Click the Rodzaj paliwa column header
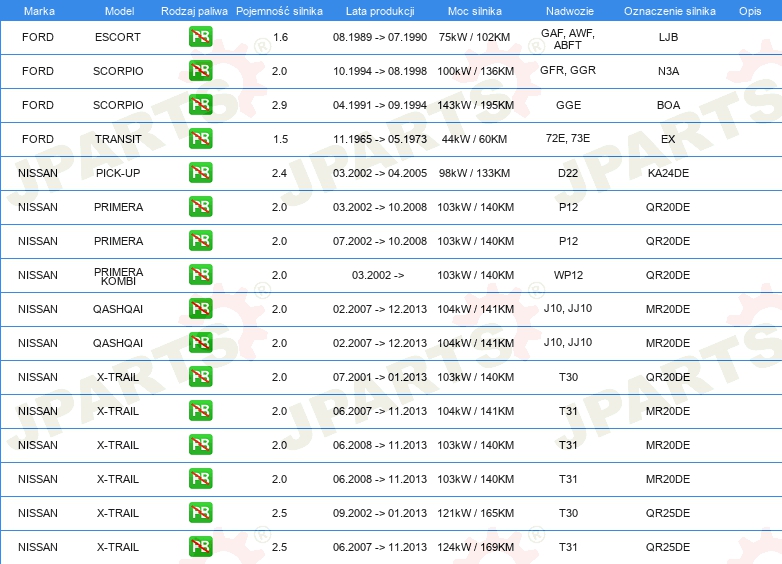The image size is (782, 564). pos(194,11)
